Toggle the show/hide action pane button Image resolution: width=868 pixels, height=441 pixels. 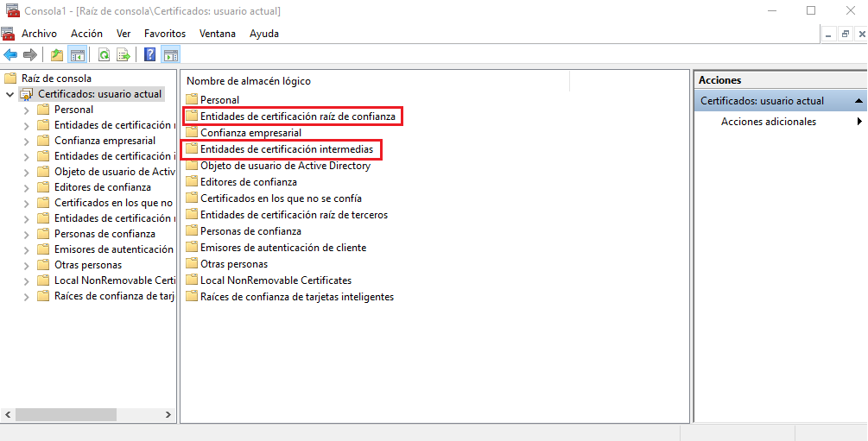171,55
